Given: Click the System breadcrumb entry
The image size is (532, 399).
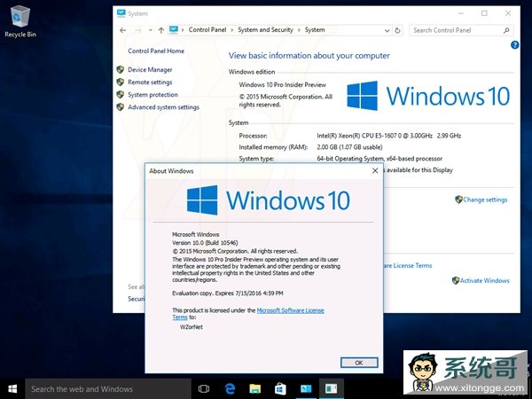Looking at the screenshot, I should click(315, 30).
